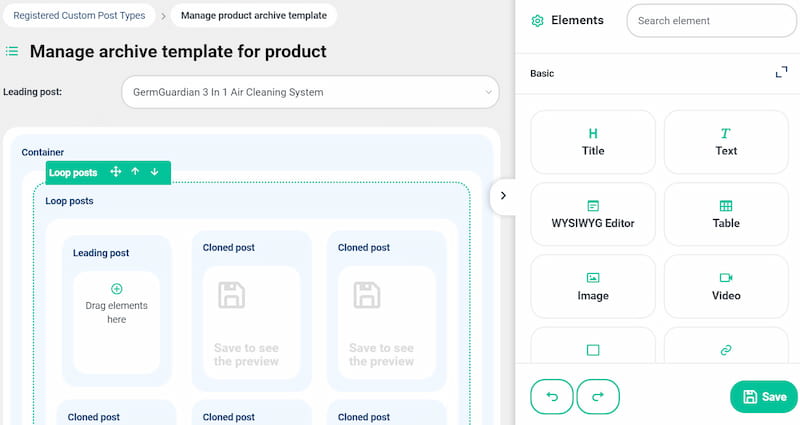Click the green Loop posts tag label
The width and height of the screenshot is (800, 425).
pyautogui.click(x=73, y=172)
